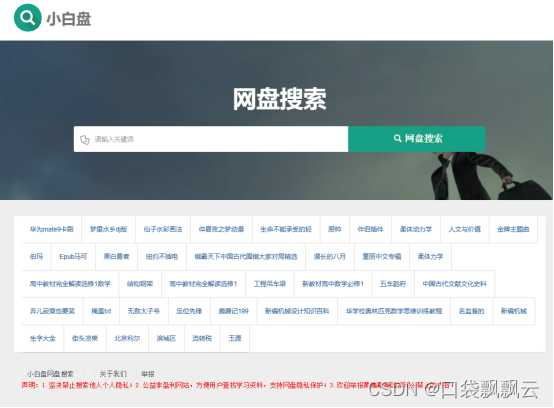
Task: Open the 生字大全 tag
Action: pyautogui.click(x=43, y=338)
